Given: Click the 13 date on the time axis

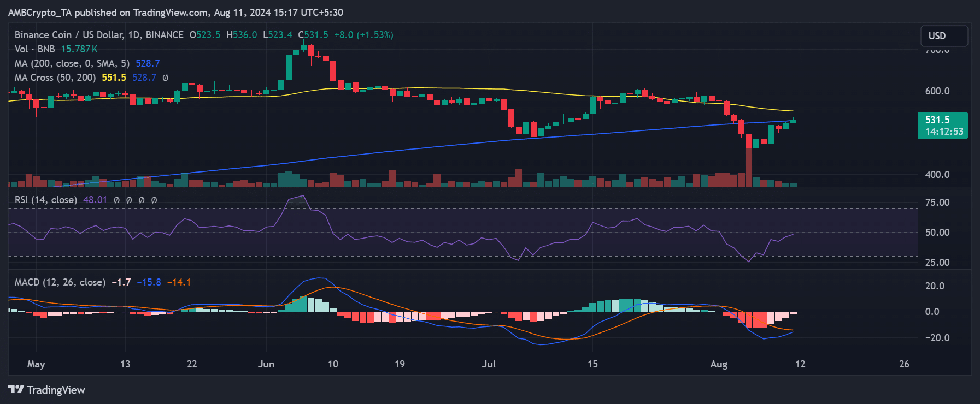Looking at the screenshot, I should coord(125,364).
